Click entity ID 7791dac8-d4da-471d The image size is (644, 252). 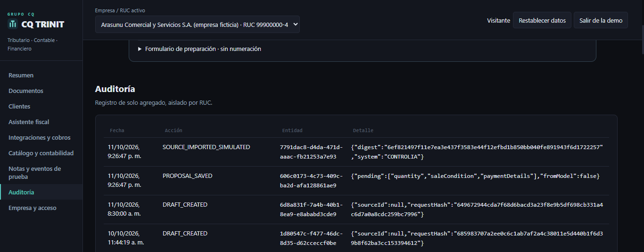tap(311, 152)
